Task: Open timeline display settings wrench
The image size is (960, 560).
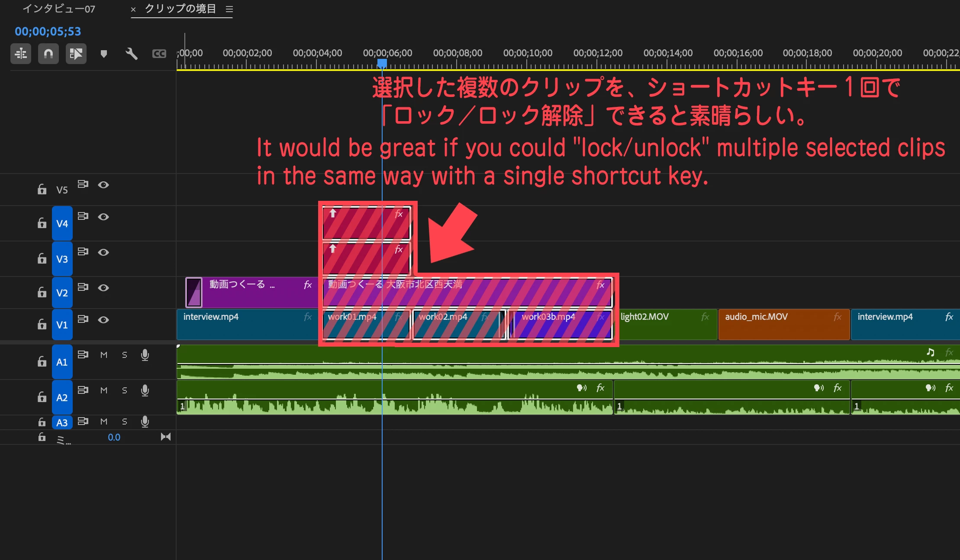Action: click(x=131, y=54)
